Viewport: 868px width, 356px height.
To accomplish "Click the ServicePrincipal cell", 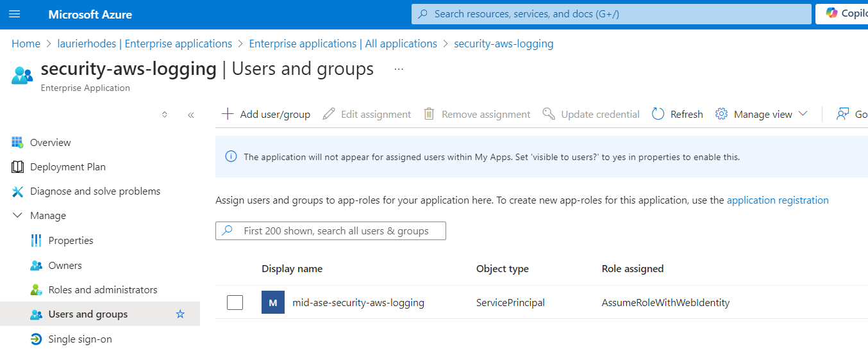I will [x=510, y=302].
